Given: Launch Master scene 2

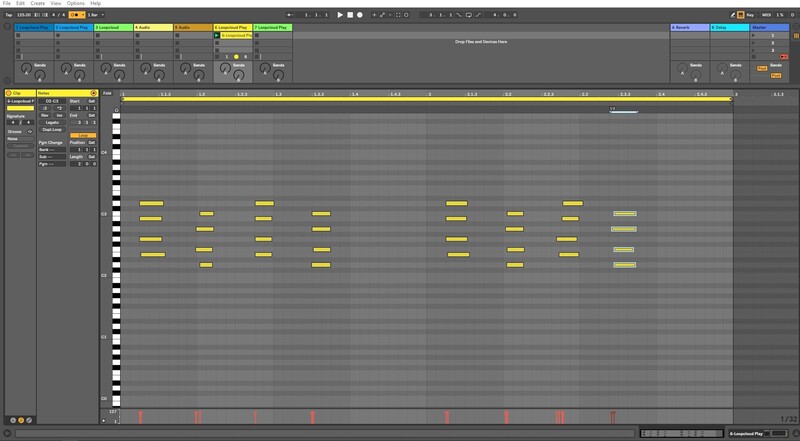Looking at the screenshot, I should 754,43.
